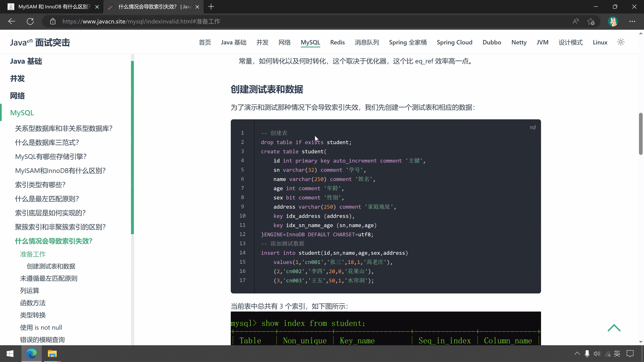Toggle dark mode with the sun icon
The image size is (644, 362).
621,42
